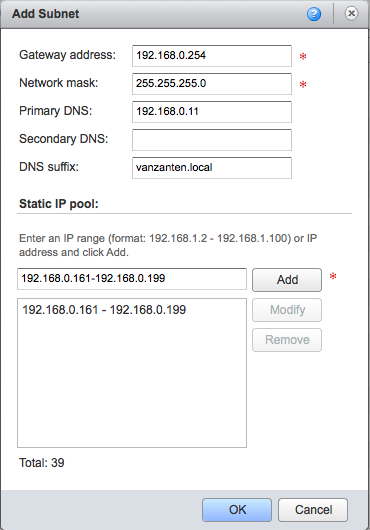Click the Primary DNS label
The height and width of the screenshot is (530, 370).
tap(56, 111)
